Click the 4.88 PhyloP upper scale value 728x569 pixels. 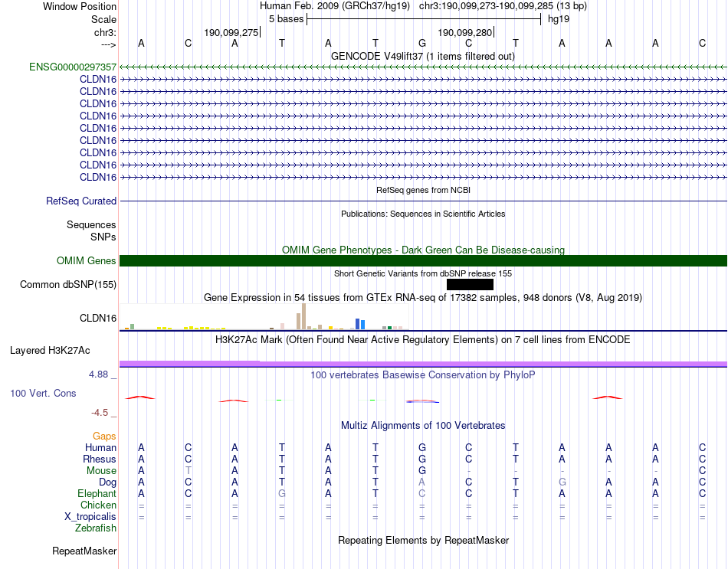tap(98, 374)
